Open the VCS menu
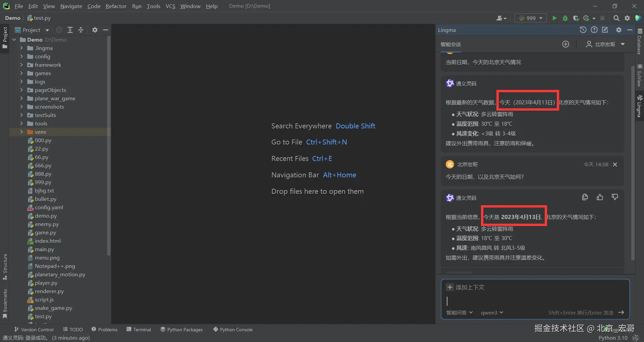Image resolution: width=644 pixels, height=342 pixels. tap(170, 6)
